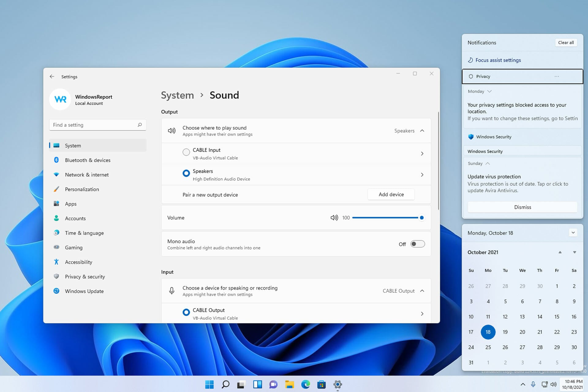Click the search magnifier in Find a setting

coord(140,125)
